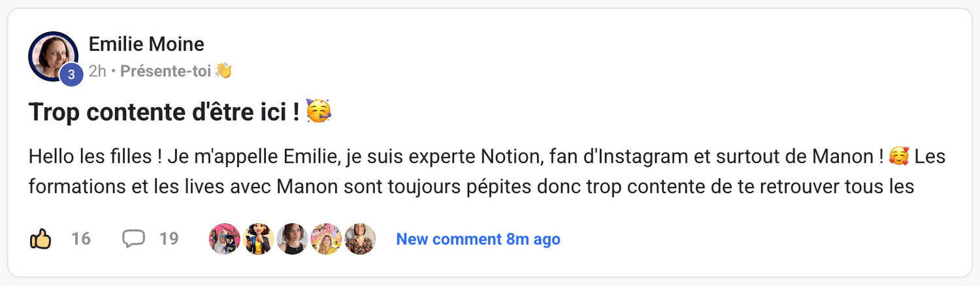Open comments via the speech bubble icon
The image size is (980, 286).
133,239
